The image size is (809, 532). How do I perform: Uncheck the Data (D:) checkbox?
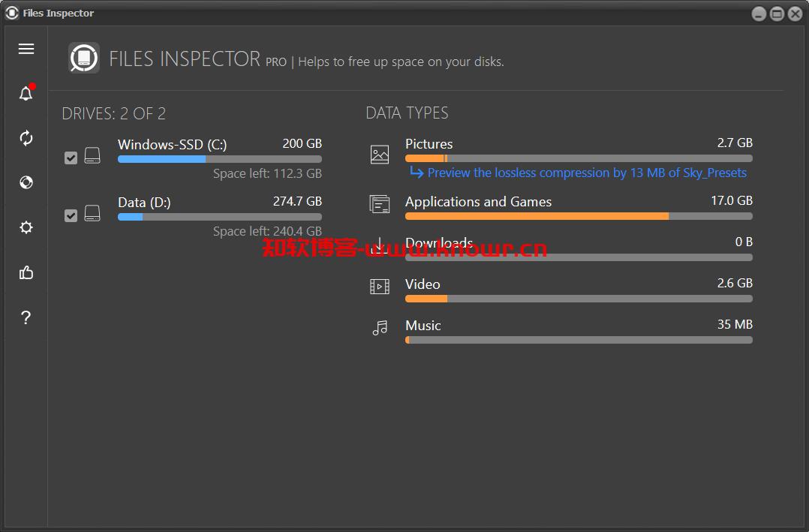pyautogui.click(x=71, y=215)
